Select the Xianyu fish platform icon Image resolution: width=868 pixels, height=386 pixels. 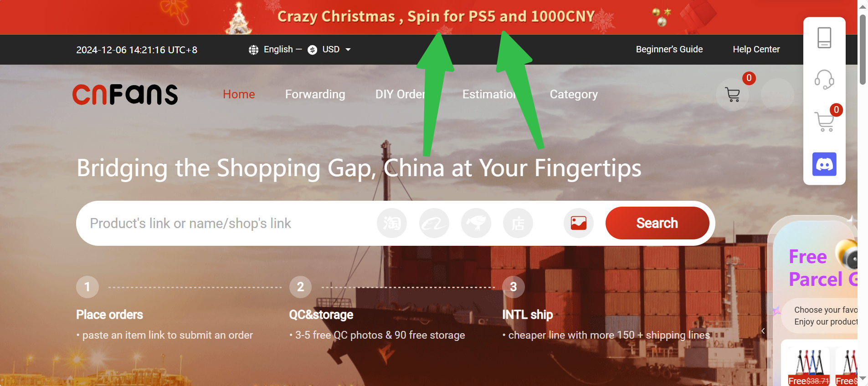pos(476,223)
